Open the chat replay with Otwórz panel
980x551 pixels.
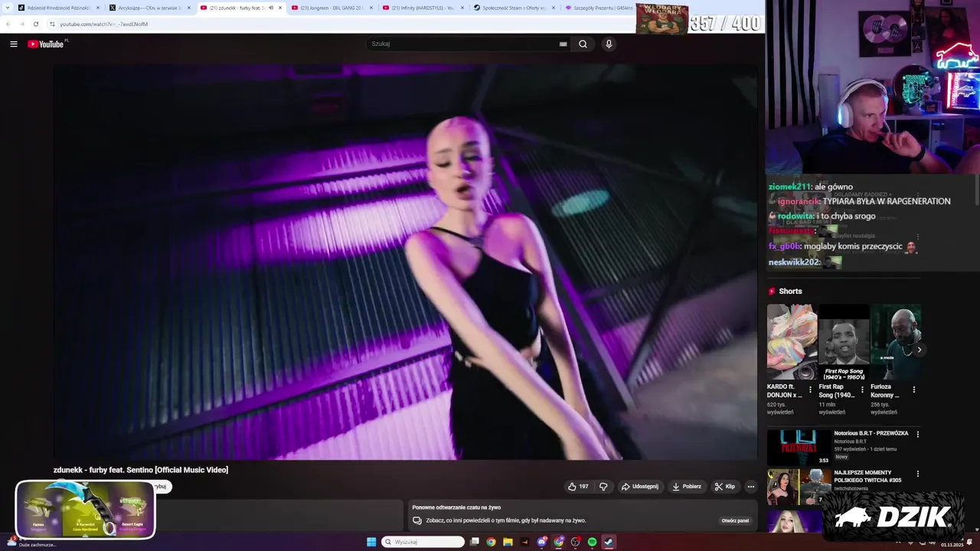(735, 520)
